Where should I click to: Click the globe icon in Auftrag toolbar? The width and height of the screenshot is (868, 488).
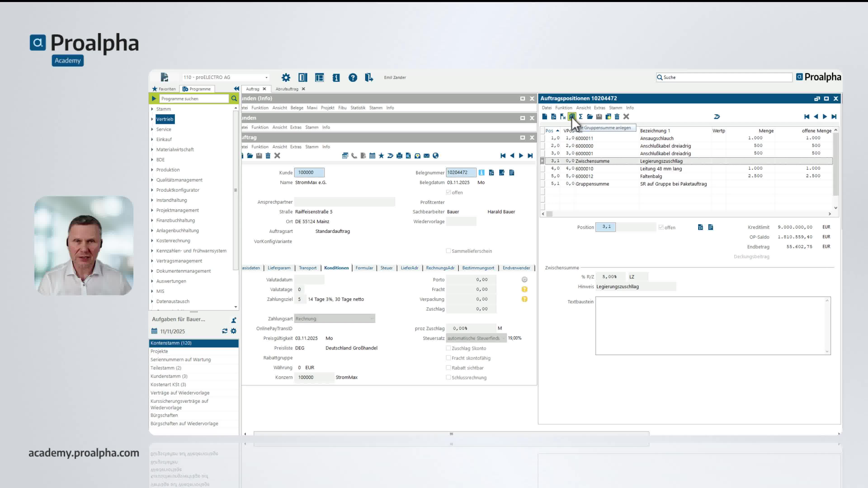pos(436,156)
